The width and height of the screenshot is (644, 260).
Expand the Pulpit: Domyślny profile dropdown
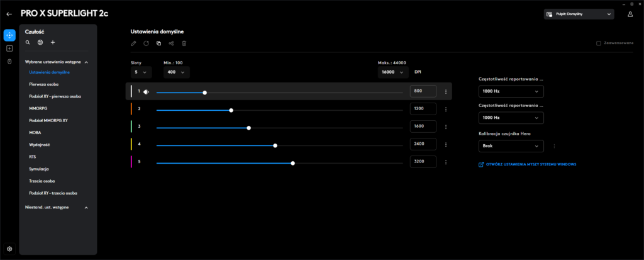pos(578,14)
